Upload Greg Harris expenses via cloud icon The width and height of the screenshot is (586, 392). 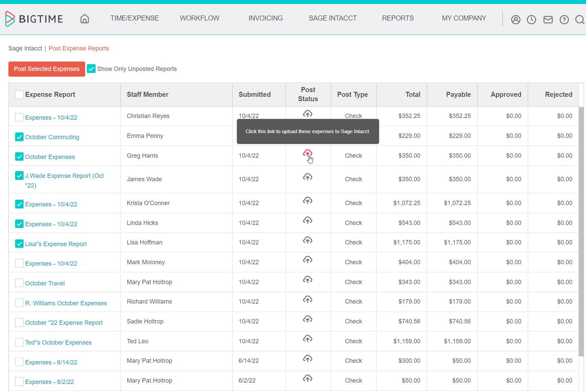(308, 153)
